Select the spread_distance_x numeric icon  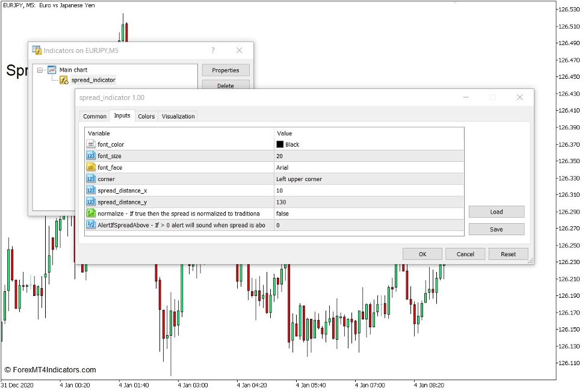91,190
